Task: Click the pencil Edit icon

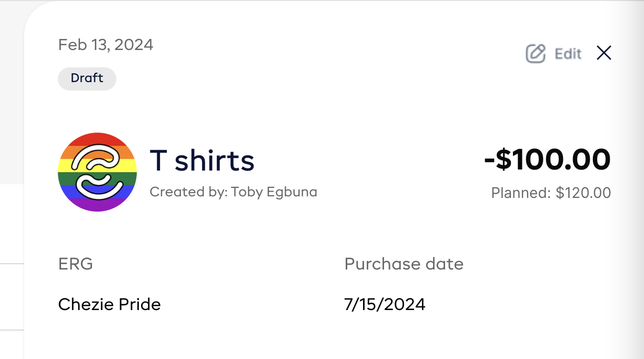Action: [x=536, y=54]
